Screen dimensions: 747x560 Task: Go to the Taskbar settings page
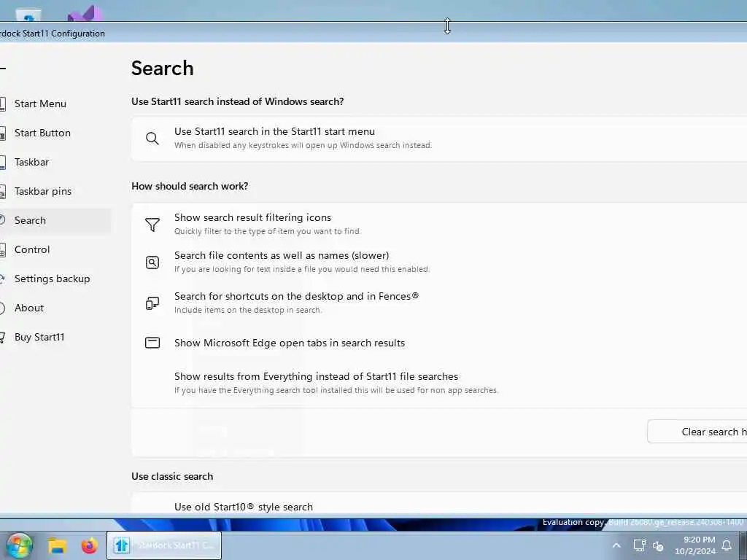pyautogui.click(x=31, y=162)
